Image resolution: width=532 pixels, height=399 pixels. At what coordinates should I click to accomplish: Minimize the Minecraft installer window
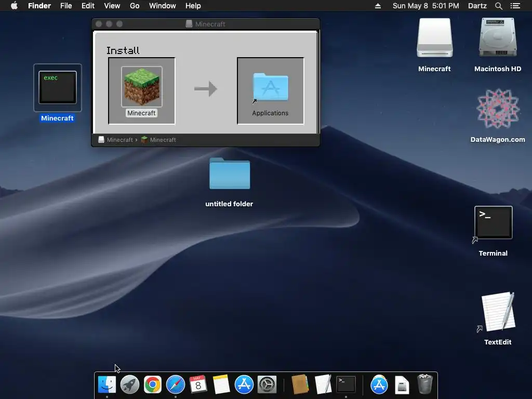[109, 24]
